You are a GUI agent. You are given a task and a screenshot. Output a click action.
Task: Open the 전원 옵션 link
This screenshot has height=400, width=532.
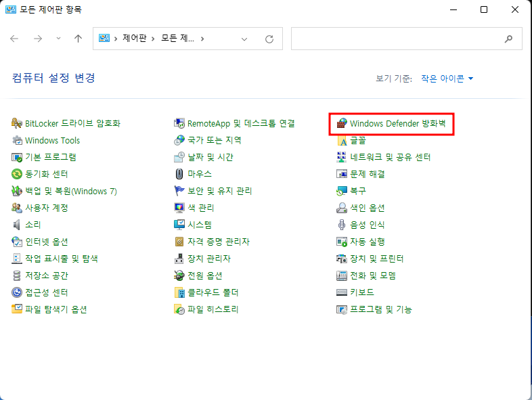[x=205, y=275]
